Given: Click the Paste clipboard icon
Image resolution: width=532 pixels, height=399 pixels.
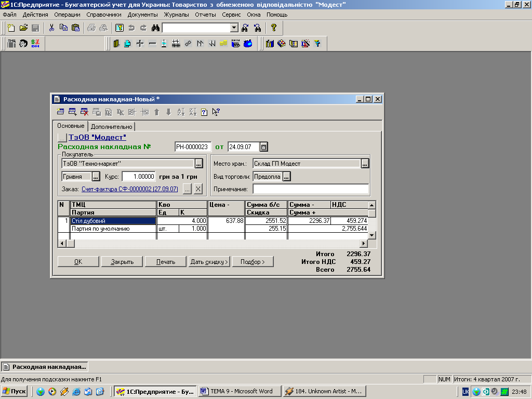Looking at the screenshot, I should [x=76, y=28].
